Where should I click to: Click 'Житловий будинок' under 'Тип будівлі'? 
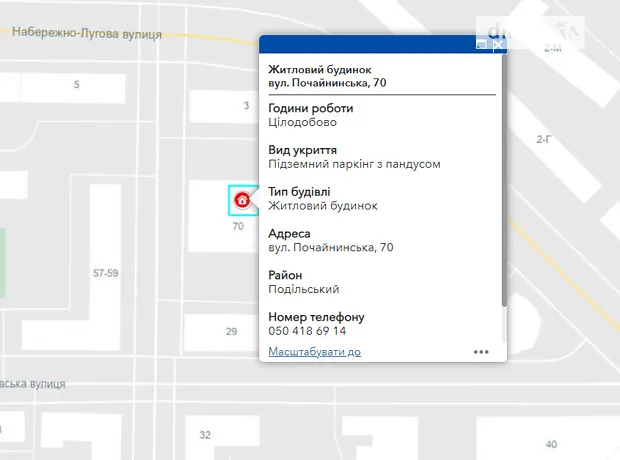pos(323,206)
